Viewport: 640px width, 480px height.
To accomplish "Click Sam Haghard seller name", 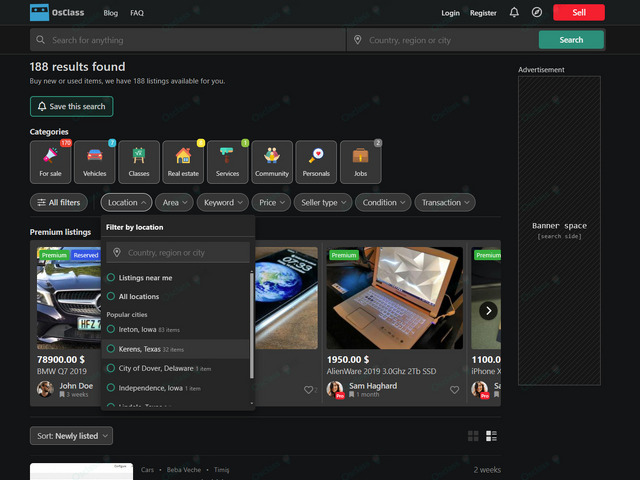I will pyautogui.click(x=373, y=386).
